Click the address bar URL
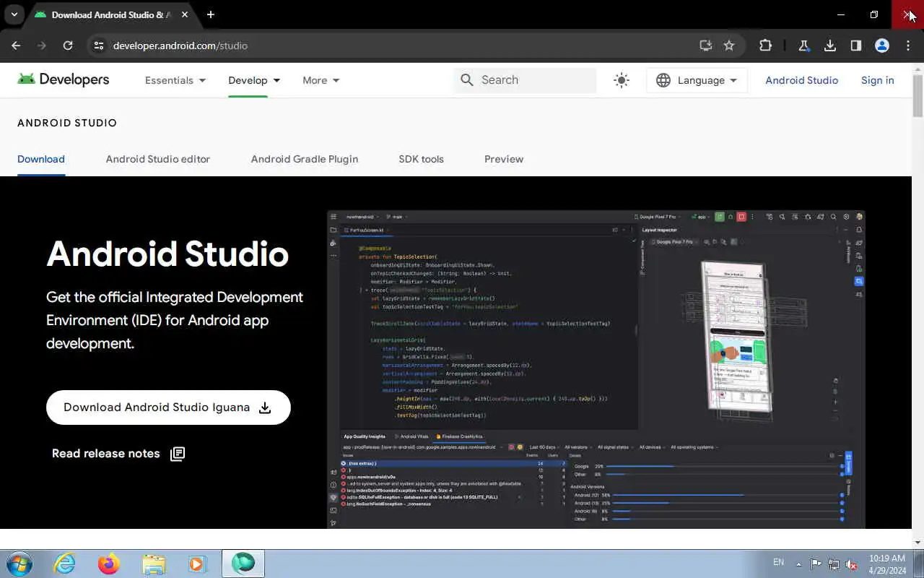This screenshot has width=924, height=578. 180,46
